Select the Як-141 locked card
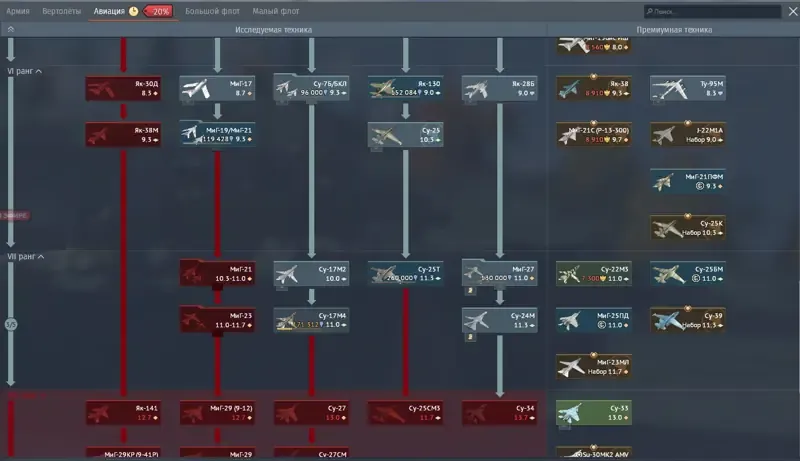This screenshot has width=800, height=461. 123,413
